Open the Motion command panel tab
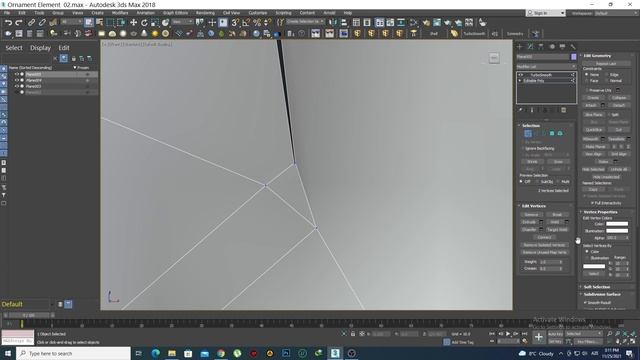 (552, 47)
